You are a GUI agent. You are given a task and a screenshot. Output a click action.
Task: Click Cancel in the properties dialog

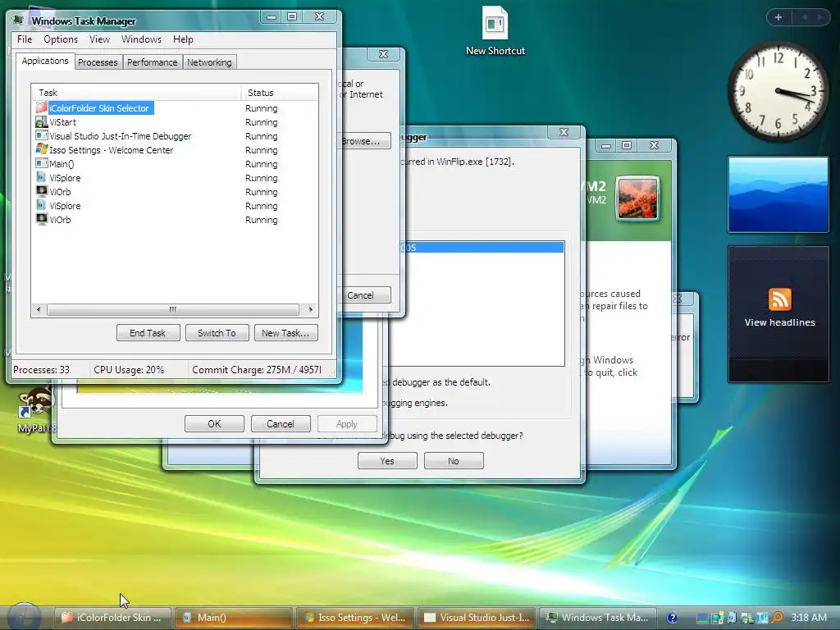281,424
